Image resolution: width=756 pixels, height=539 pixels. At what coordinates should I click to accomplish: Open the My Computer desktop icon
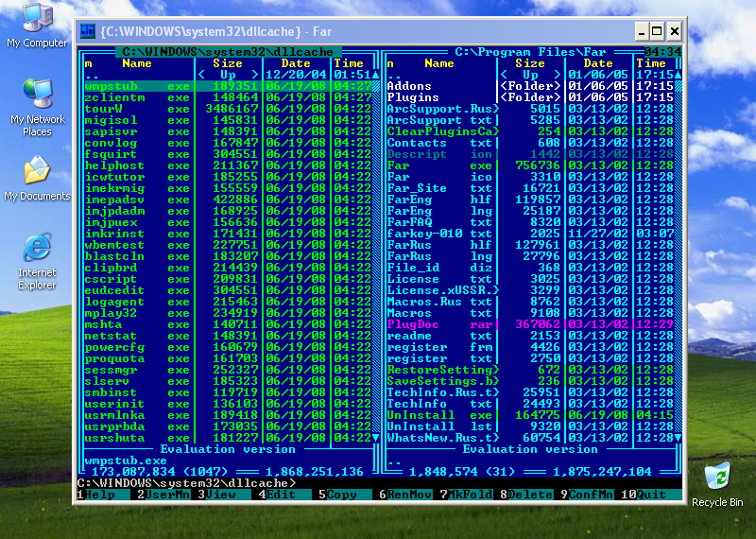[37, 26]
